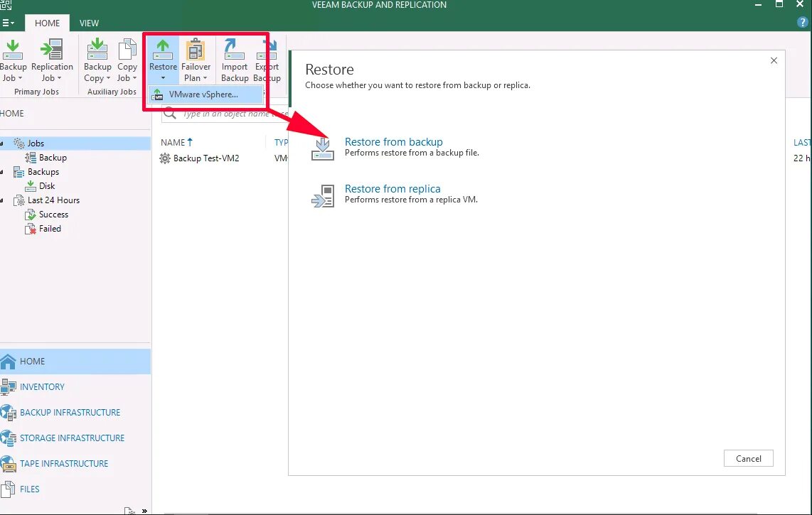The width and height of the screenshot is (812, 515).
Task: Open Replication Job dropdown arrow
Action: (59, 78)
